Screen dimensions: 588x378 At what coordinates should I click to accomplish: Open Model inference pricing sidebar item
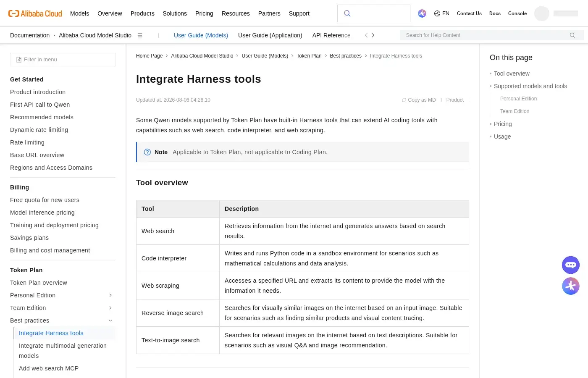click(42, 213)
